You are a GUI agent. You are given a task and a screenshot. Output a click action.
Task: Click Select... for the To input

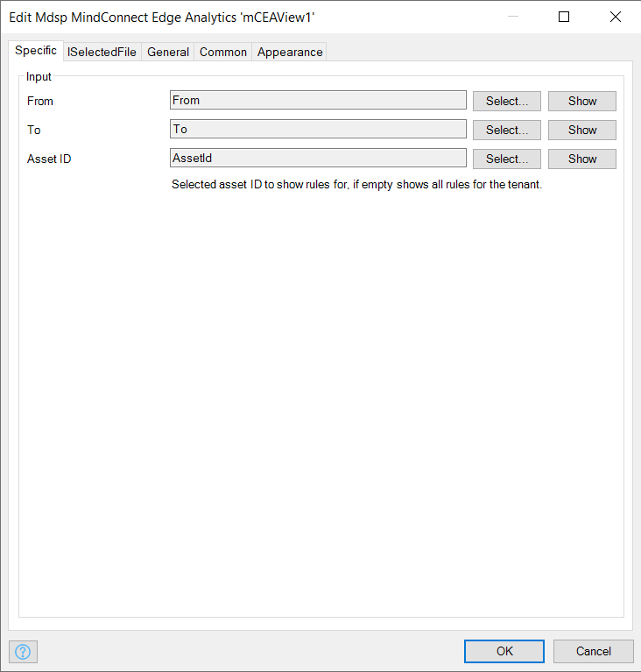click(507, 130)
